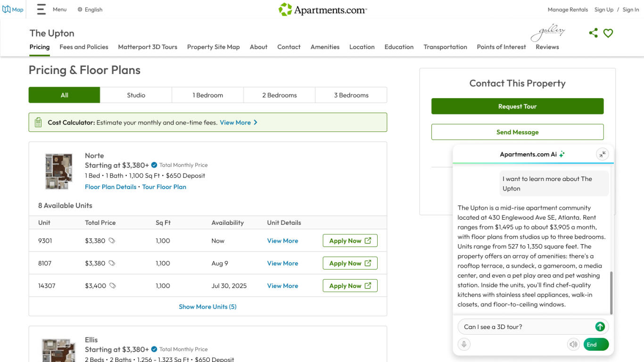The height and width of the screenshot is (362, 644).
Task: Share The Upton listing
Action: [593, 33]
